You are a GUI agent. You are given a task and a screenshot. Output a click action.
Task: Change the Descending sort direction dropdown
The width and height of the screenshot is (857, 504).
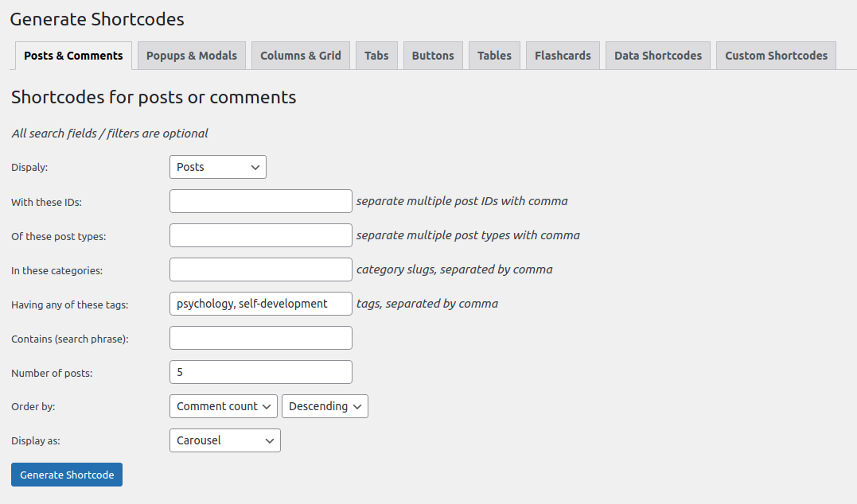325,406
